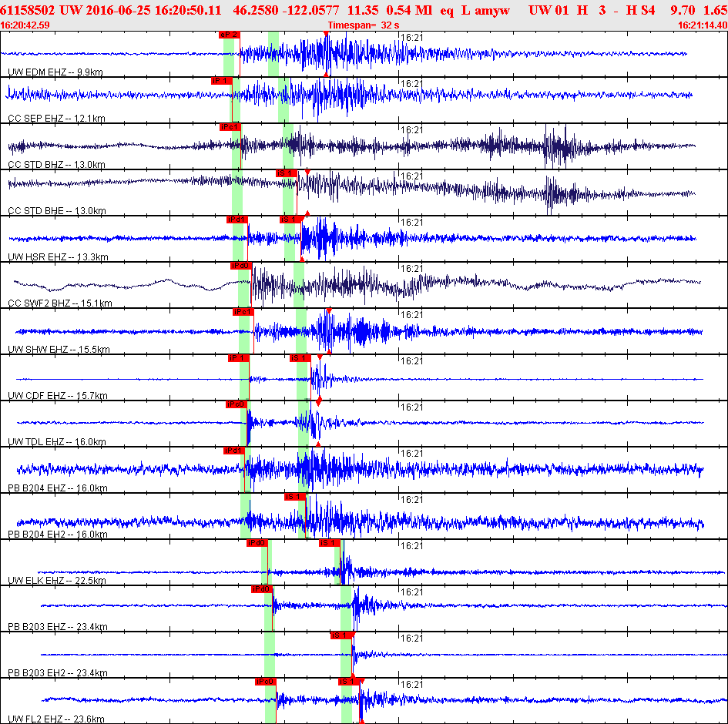The height and width of the screenshot is (724, 728).
Task: Click the PB B204 EHZ -- 16.0km channel label
Action: pos(58,488)
